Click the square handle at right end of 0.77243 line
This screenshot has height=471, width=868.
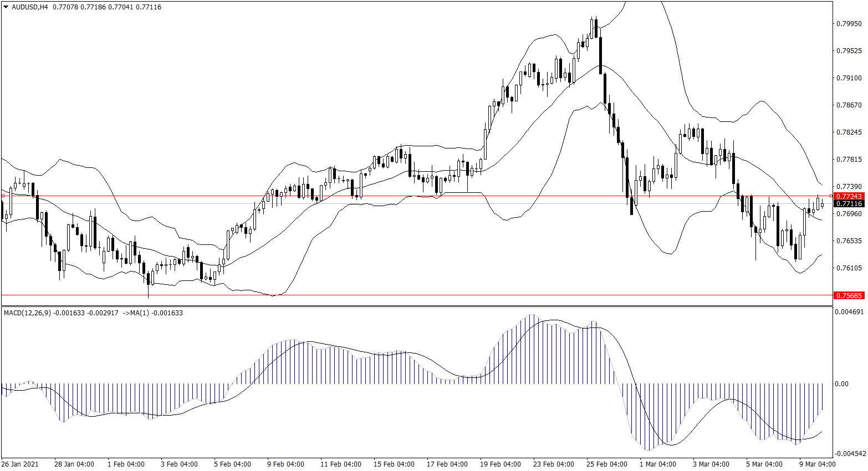[831, 196]
